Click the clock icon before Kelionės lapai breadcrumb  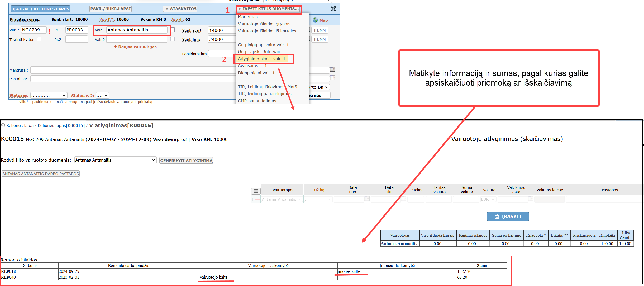3,125
